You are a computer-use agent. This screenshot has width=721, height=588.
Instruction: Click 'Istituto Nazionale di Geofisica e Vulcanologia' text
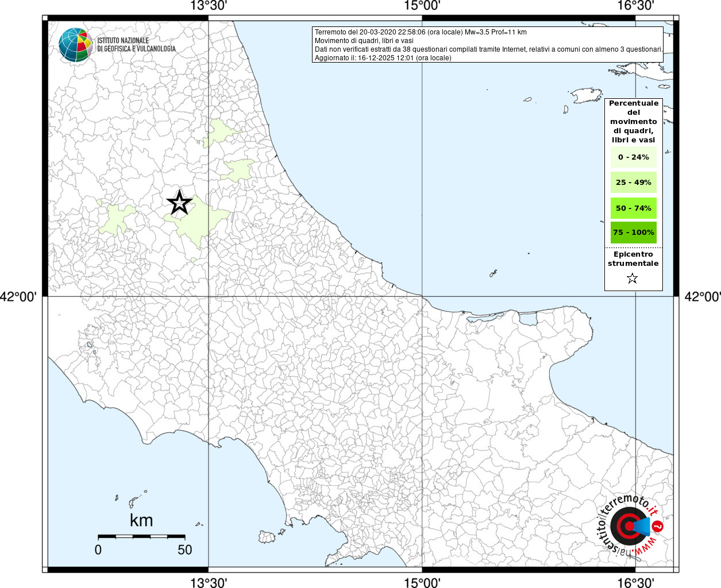[136, 45]
